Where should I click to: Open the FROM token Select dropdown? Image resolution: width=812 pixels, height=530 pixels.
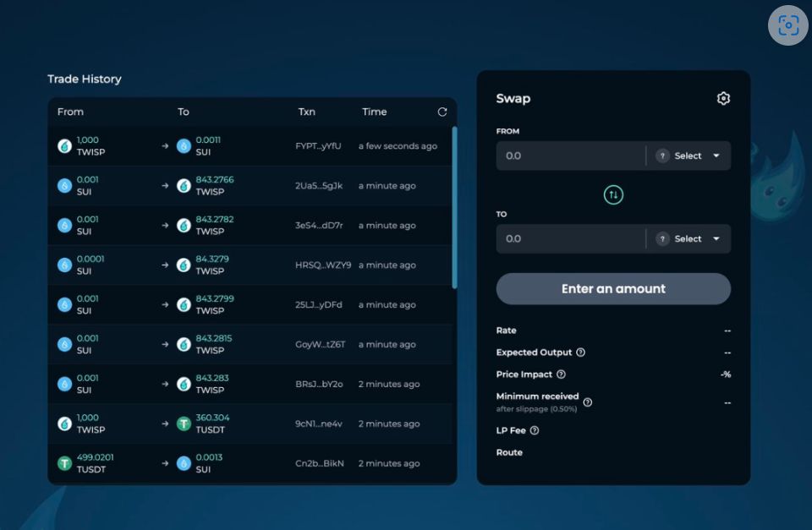point(688,156)
